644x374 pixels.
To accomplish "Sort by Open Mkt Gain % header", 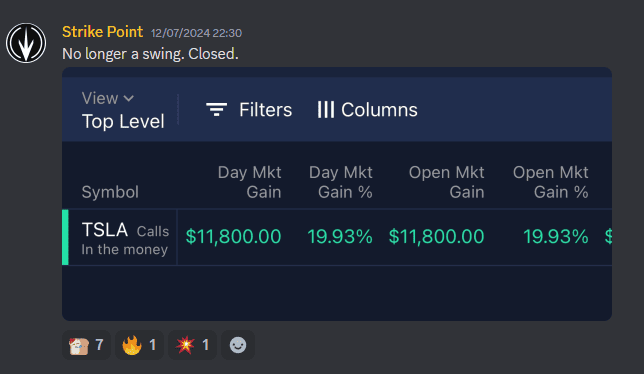I will pyautogui.click(x=550, y=182).
